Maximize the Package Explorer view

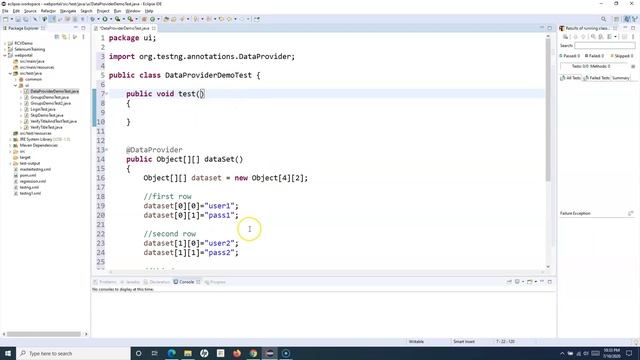point(83,28)
